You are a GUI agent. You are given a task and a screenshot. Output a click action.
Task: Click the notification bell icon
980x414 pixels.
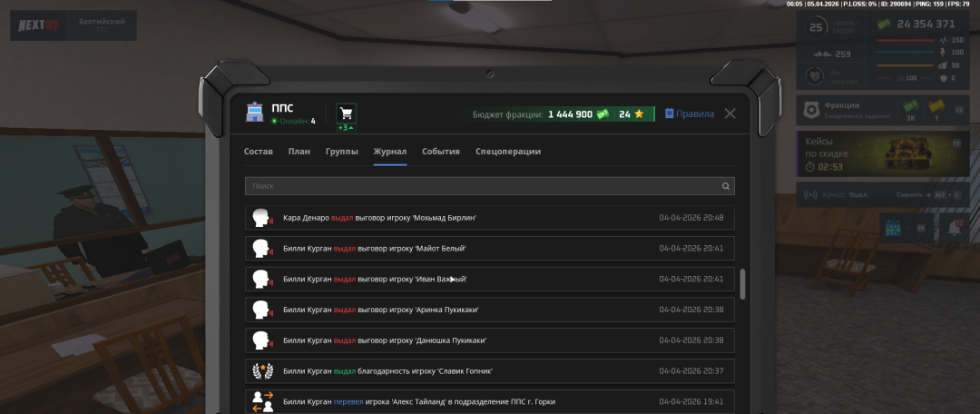[954, 229]
